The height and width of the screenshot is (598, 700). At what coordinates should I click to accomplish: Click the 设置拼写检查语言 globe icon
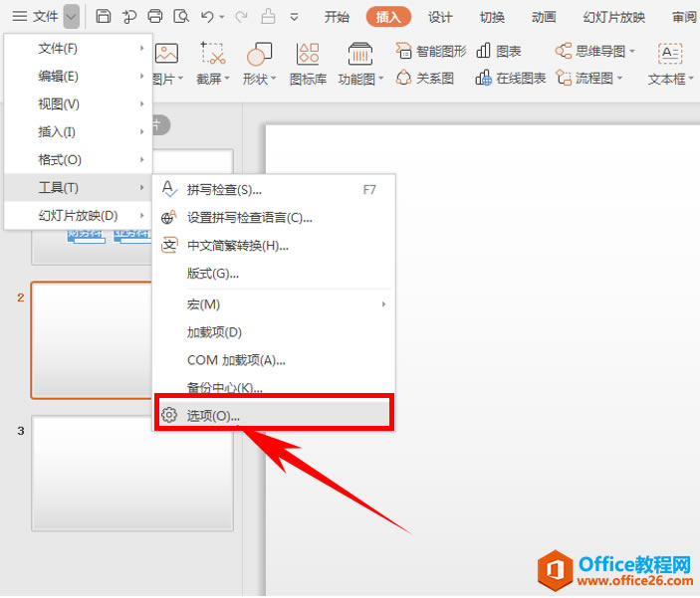click(169, 217)
